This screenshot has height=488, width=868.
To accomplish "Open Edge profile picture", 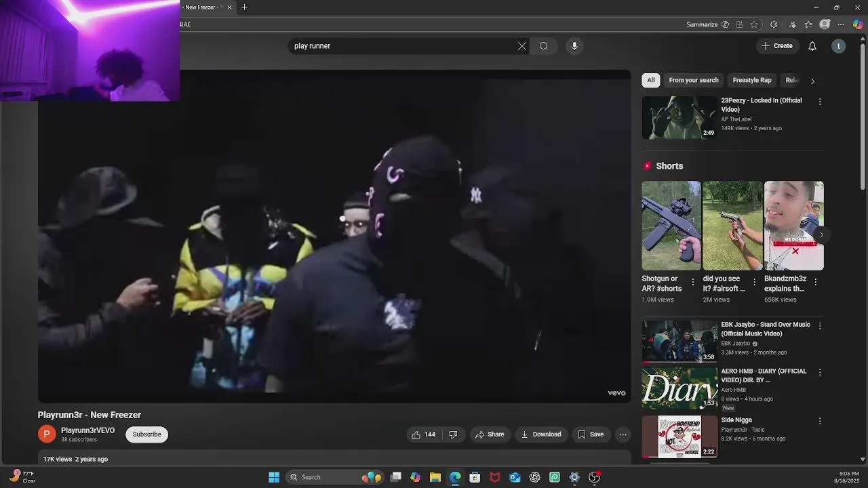I will pyautogui.click(x=825, y=24).
